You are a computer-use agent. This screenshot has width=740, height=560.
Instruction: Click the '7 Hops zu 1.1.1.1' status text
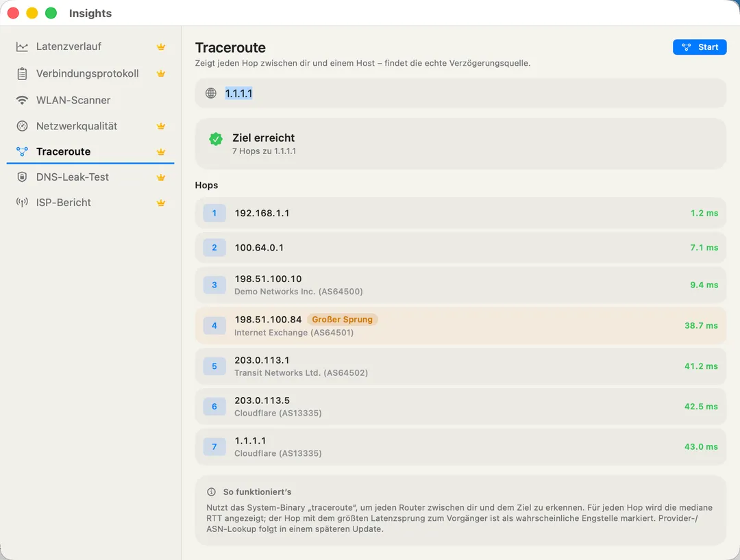tap(264, 151)
